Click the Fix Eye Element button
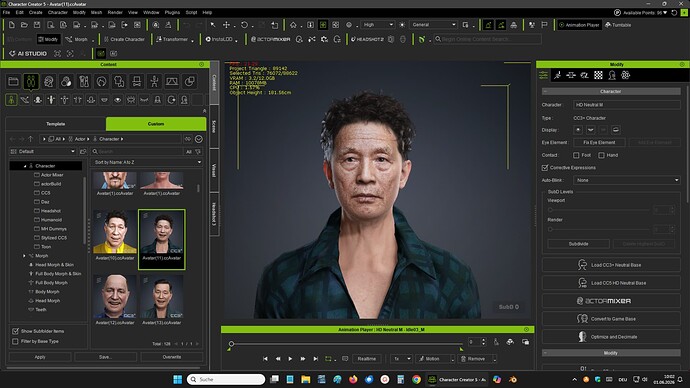This screenshot has height=388, width=690. [599, 143]
